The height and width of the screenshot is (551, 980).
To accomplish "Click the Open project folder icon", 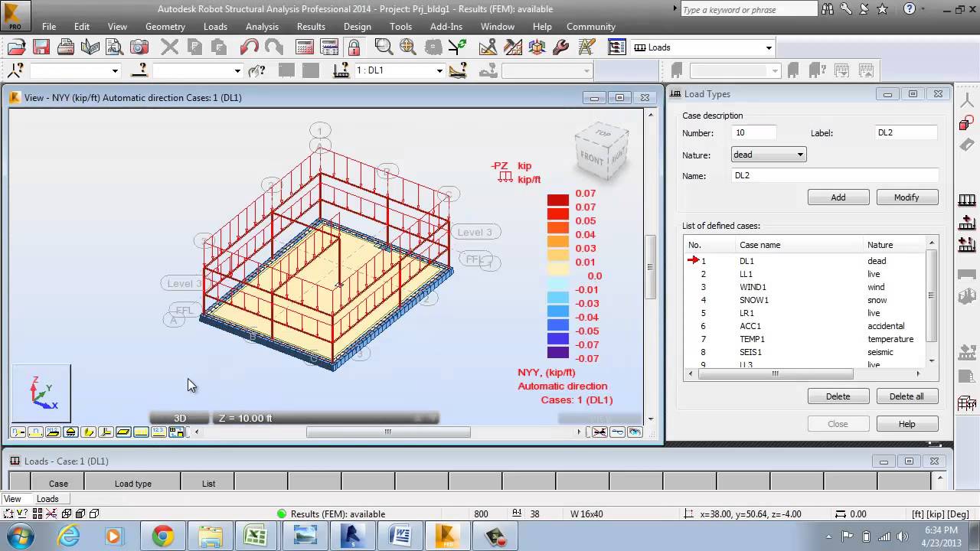I will tap(17, 47).
